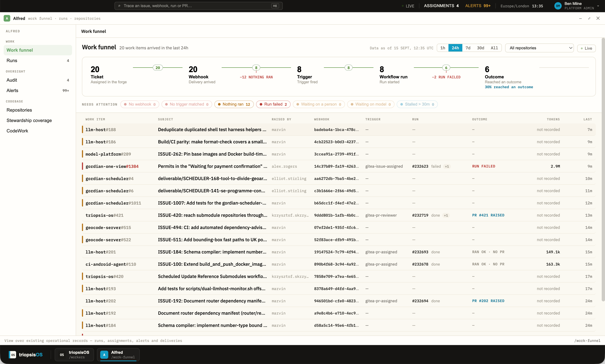The height and width of the screenshot is (364, 605).
Task: Toggle the Waiting on a person 0 chip
Action: (x=319, y=104)
